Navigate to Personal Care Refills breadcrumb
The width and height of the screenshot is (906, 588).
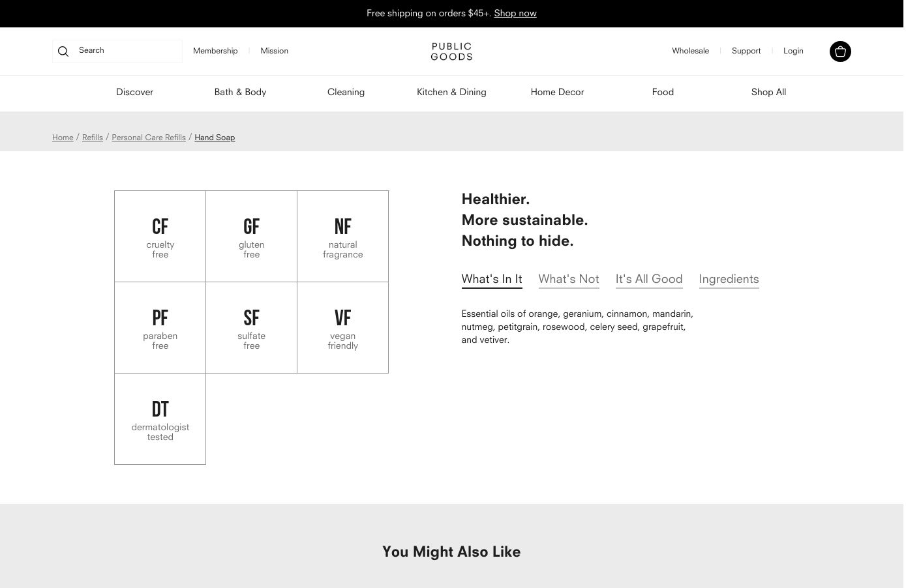149,138
